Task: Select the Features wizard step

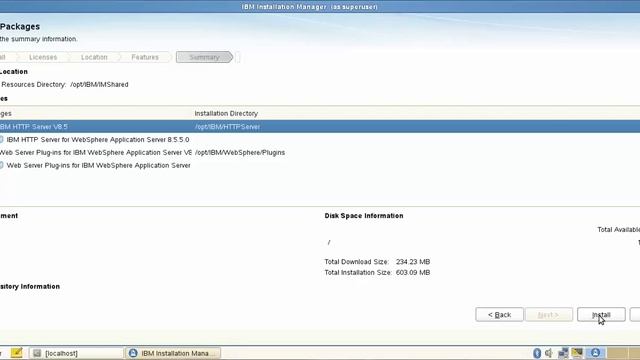Action: coord(145,57)
